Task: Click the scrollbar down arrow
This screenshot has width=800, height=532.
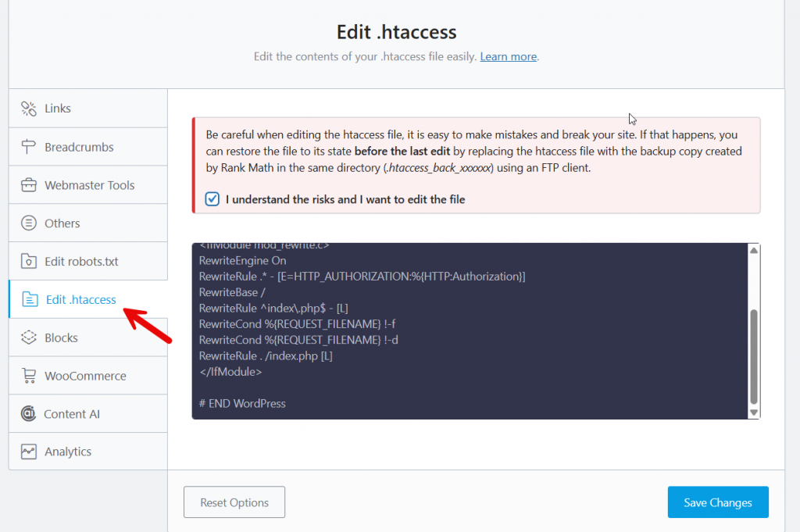Action: (x=753, y=412)
